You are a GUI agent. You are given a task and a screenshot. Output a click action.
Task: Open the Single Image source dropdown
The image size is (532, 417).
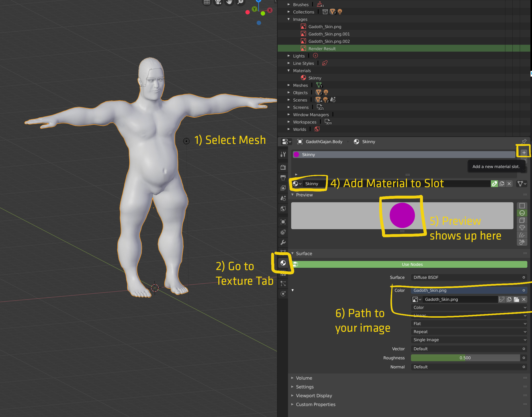coord(469,340)
